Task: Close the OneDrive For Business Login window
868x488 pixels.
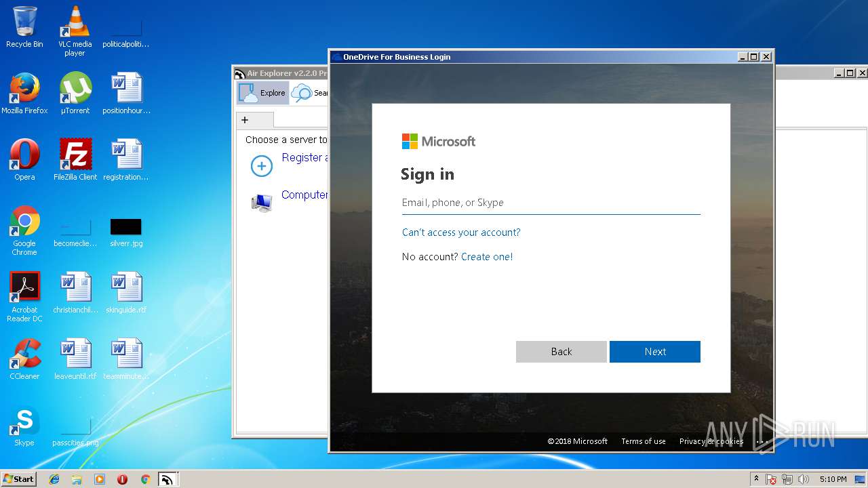Action: (x=766, y=57)
